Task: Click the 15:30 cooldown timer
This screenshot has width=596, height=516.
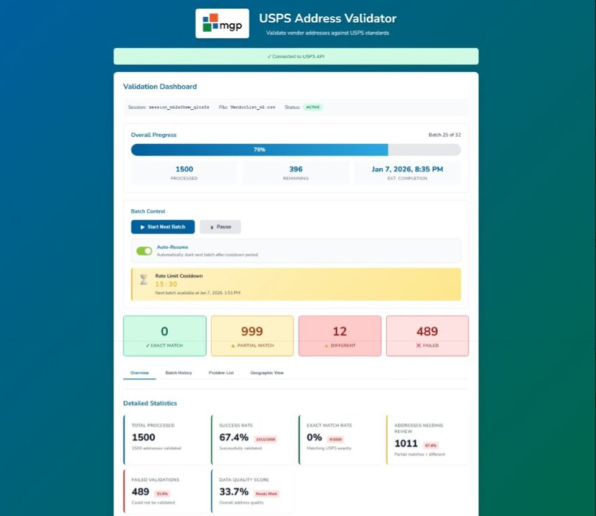Action: [166, 284]
